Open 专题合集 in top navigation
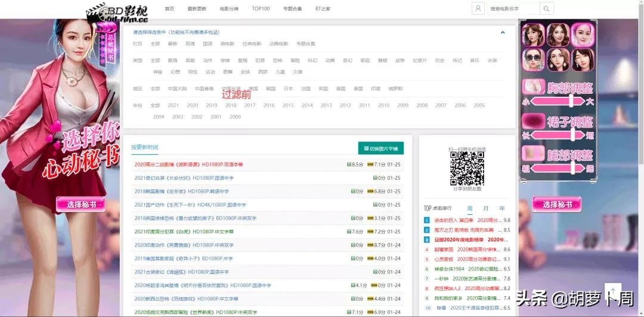The width and height of the screenshot is (644, 317). tap(292, 8)
